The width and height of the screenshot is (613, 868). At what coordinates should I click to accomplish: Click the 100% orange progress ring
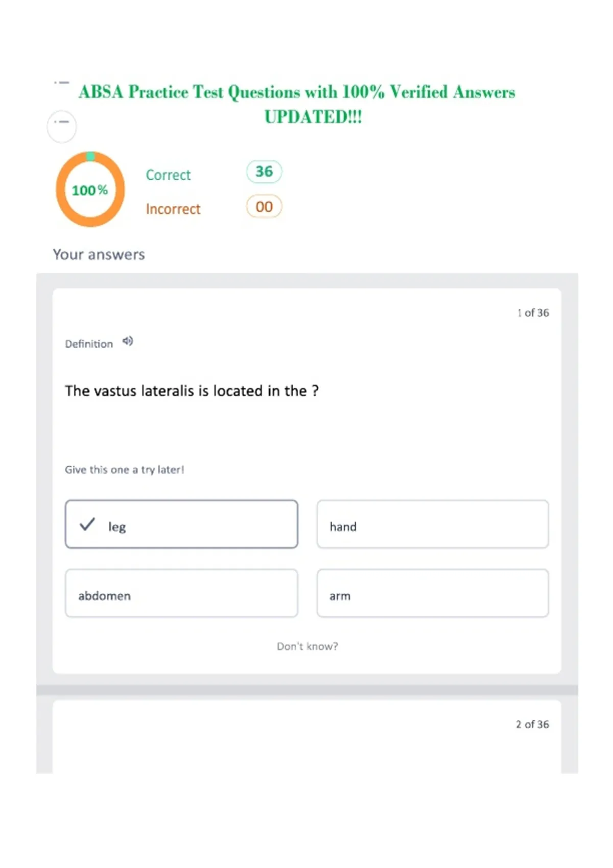90,189
